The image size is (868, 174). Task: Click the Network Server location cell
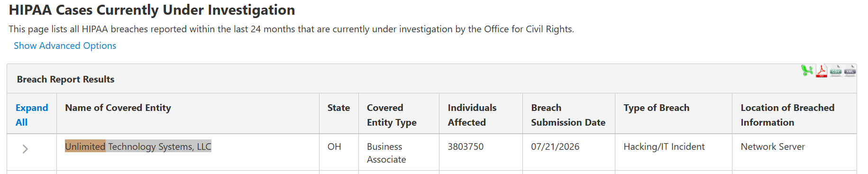point(772,147)
